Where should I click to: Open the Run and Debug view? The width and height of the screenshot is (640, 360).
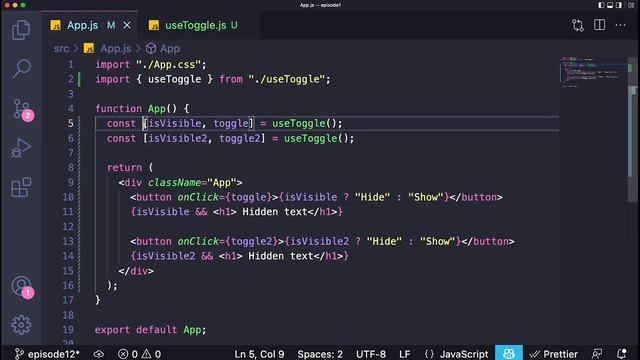21,148
